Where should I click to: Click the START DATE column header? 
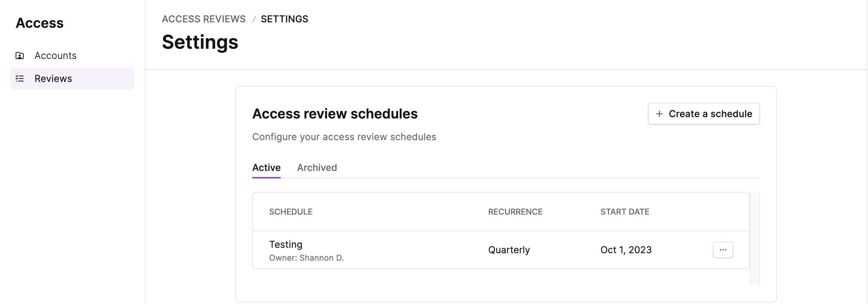[625, 212]
